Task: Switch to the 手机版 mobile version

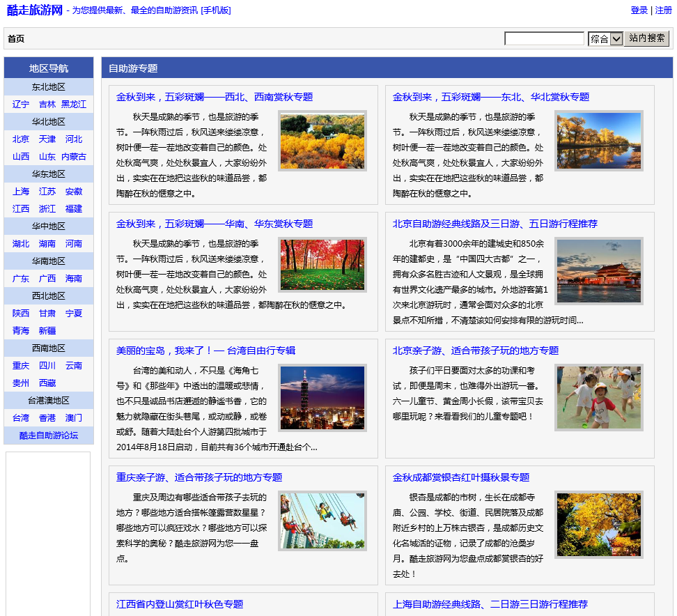Action: point(216,10)
